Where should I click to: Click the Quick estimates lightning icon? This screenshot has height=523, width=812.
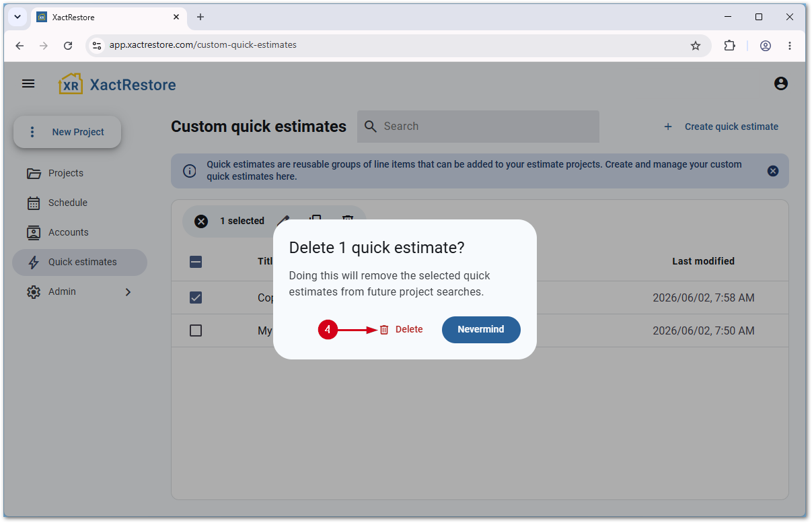pyautogui.click(x=34, y=263)
